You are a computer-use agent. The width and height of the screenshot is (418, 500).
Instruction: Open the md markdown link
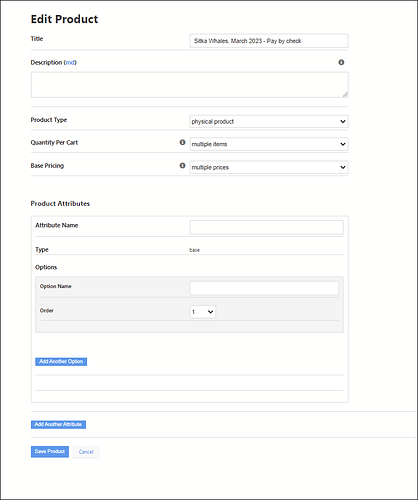tap(70, 62)
